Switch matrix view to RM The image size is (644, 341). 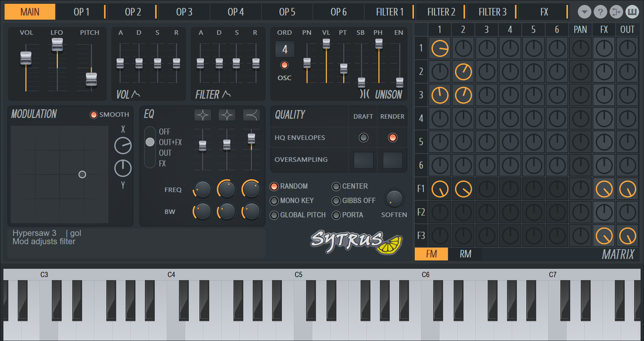(x=465, y=254)
